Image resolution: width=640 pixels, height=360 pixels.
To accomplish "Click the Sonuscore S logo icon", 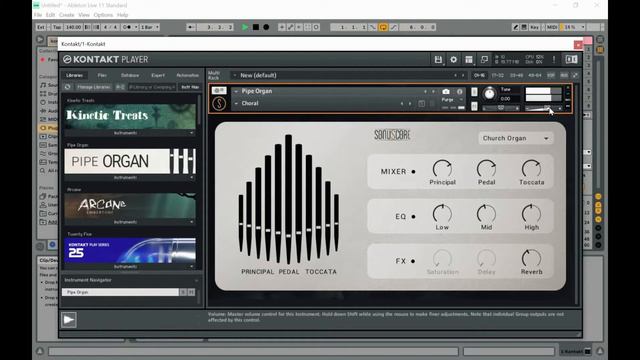I will pos(219,103).
